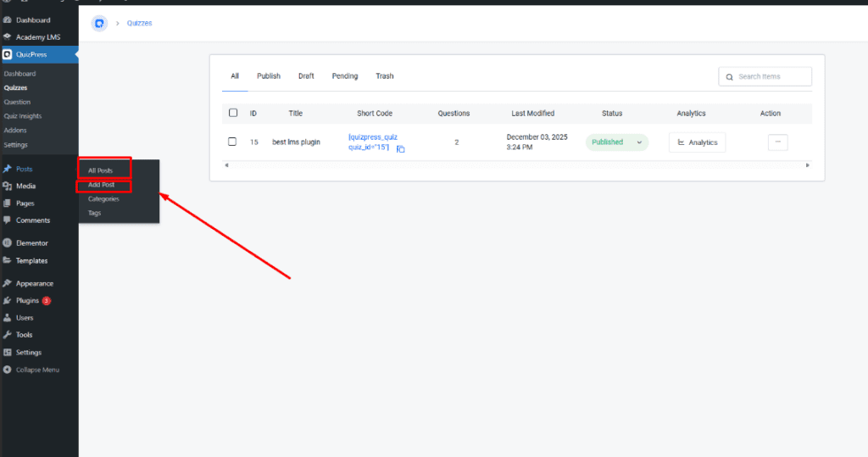Click the Status column header

tap(612, 113)
